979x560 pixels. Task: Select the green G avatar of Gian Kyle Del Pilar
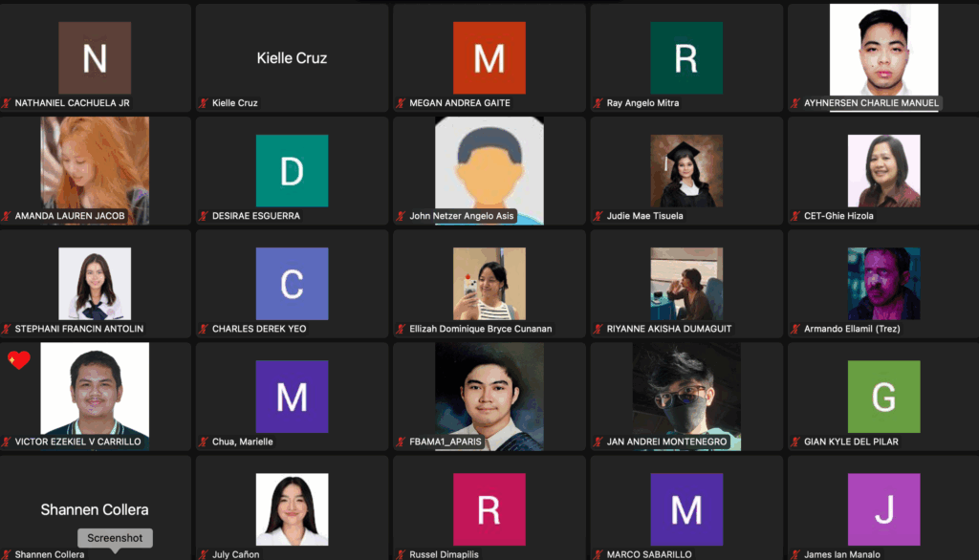[883, 397]
